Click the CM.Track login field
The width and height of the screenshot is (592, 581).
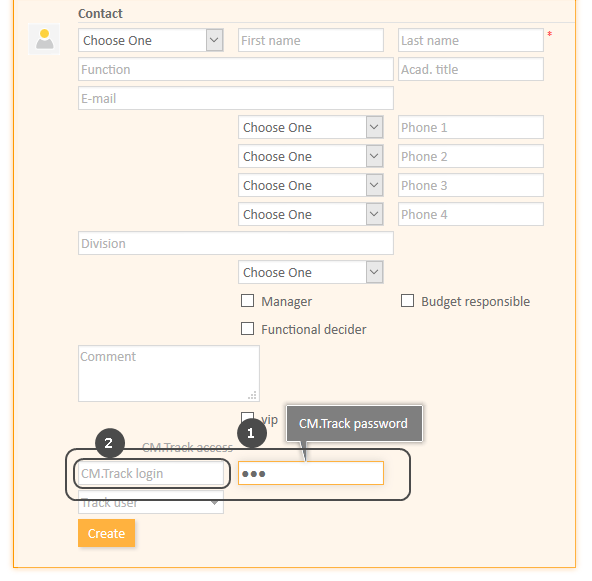pos(151,473)
